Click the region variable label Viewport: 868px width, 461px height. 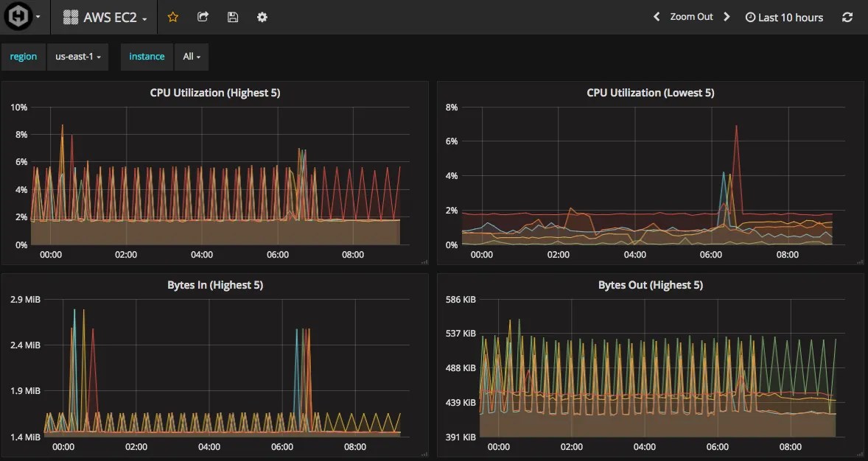[x=23, y=57]
